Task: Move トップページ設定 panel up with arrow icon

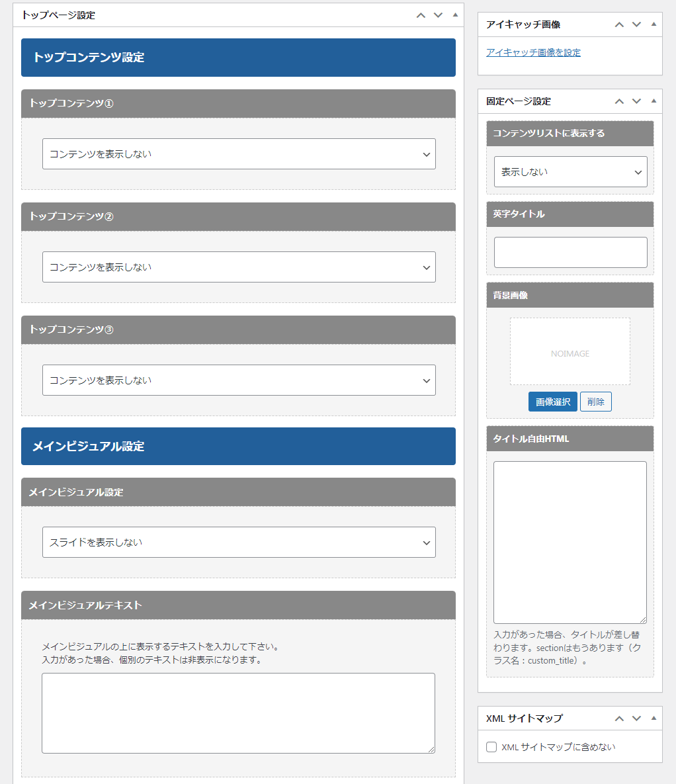Action: point(421,15)
